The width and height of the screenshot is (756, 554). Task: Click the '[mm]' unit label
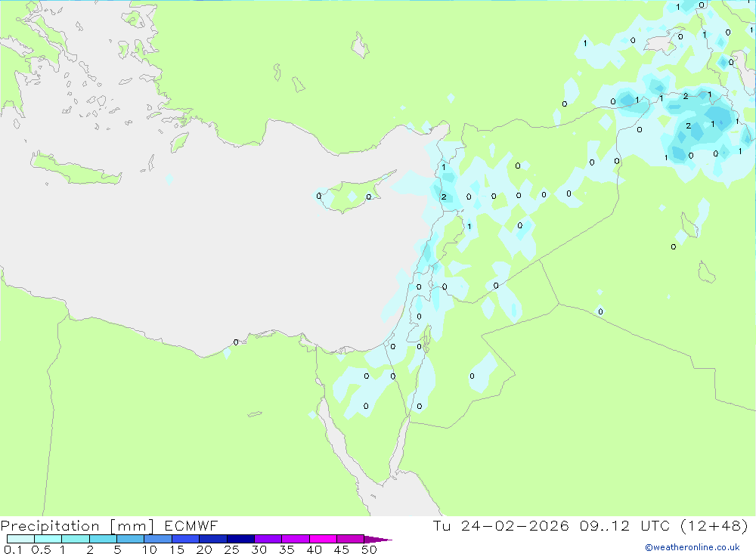click(x=132, y=526)
